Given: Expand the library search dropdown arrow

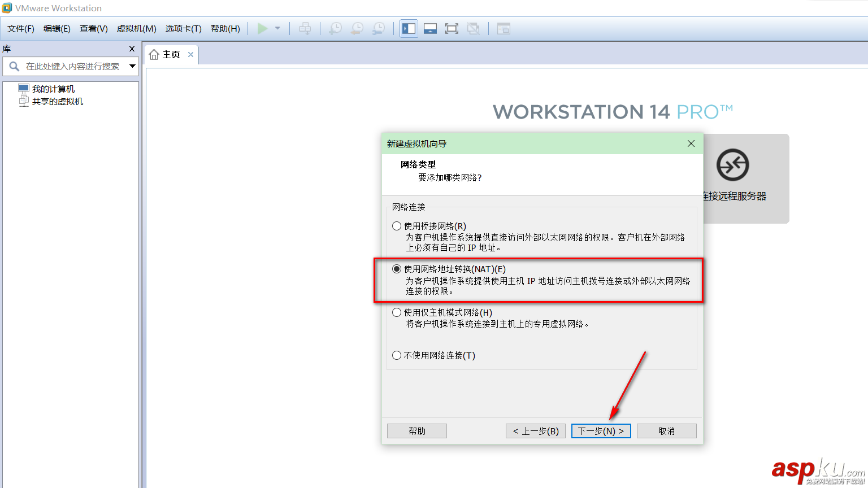Looking at the screenshot, I should click(x=132, y=67).
